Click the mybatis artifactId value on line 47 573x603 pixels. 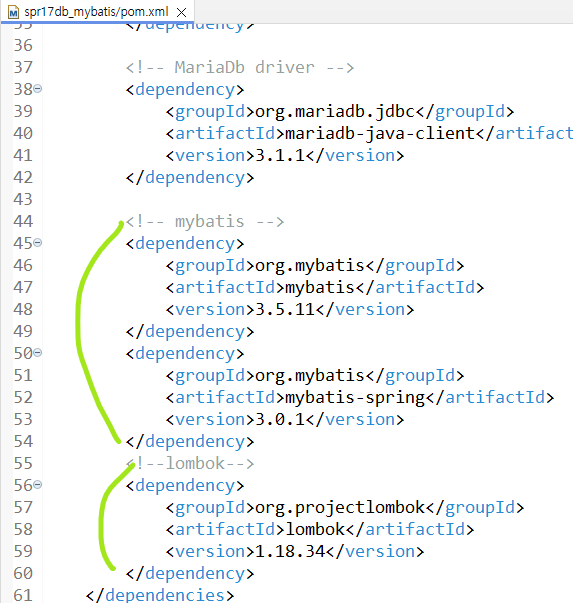[320, 287]
